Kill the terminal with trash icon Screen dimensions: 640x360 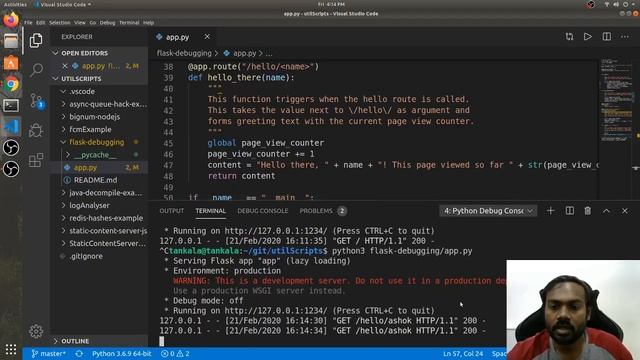click(x=588, y=211)
